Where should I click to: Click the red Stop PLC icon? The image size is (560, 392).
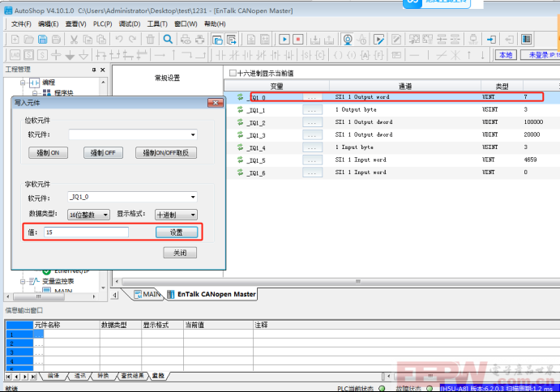(298, 39)
